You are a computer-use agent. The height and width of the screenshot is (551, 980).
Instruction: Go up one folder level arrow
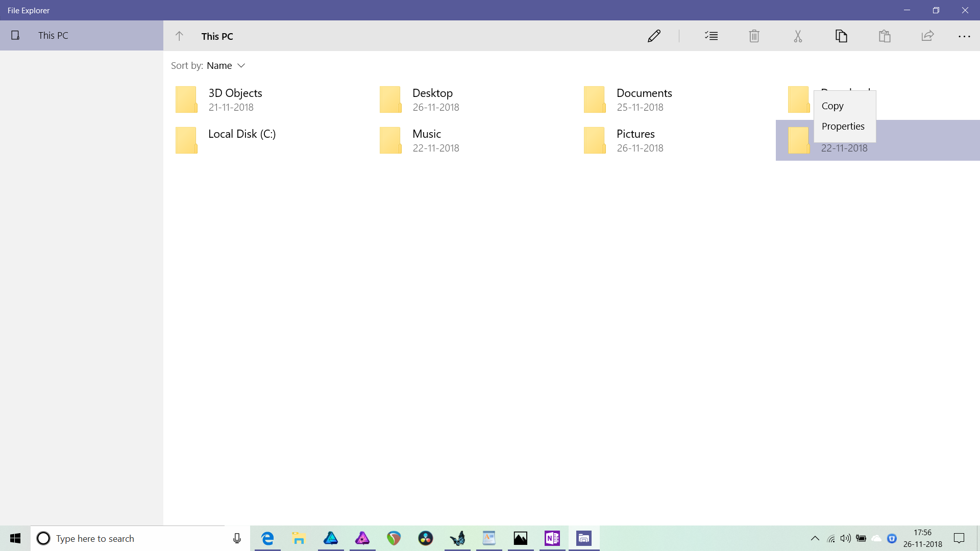point(179,36)
